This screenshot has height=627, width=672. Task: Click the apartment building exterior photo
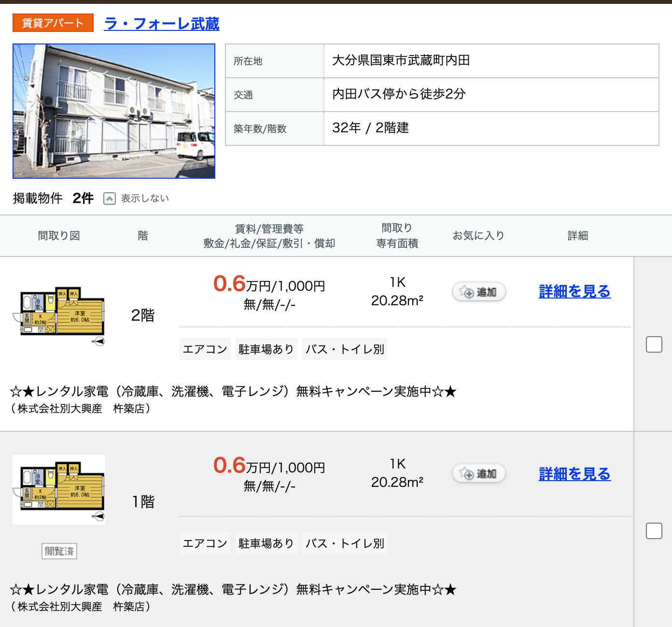pyautogui.click(x=114, y=111)
